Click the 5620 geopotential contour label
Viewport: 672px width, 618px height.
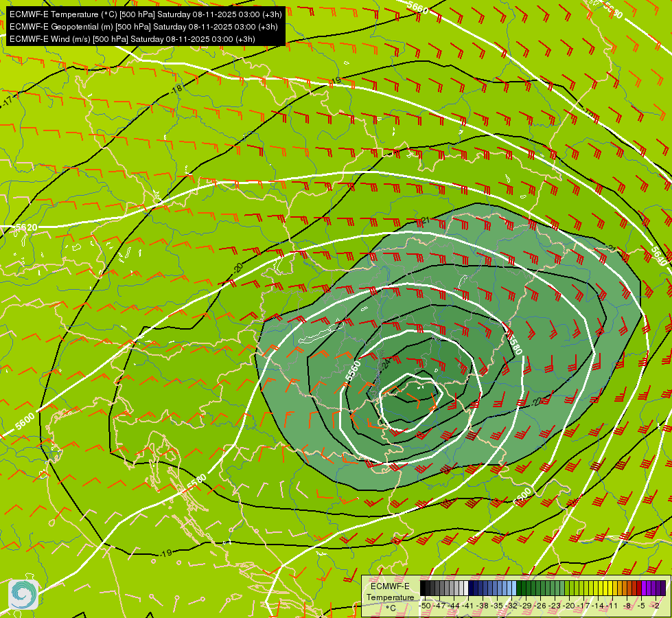coord(26,227)
